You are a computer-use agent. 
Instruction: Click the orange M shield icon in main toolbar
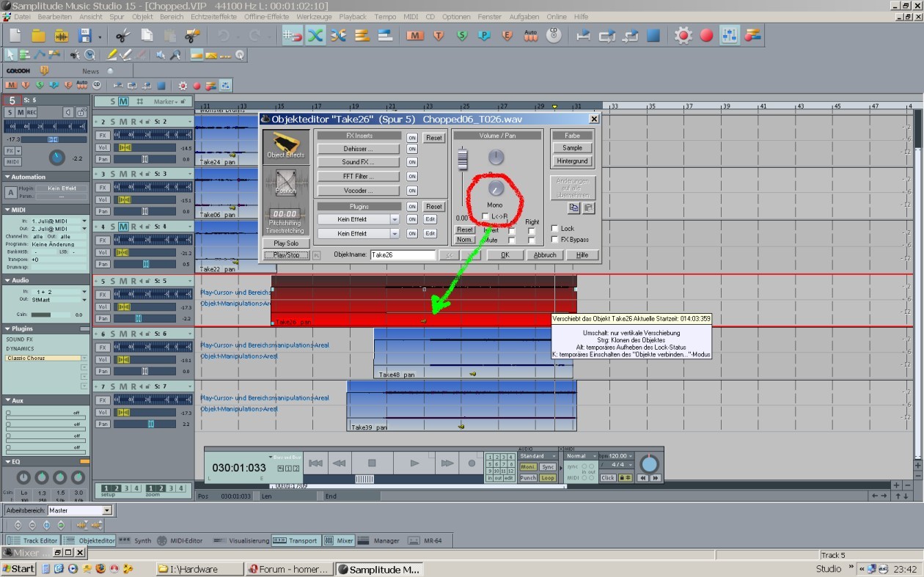(415, 35)
